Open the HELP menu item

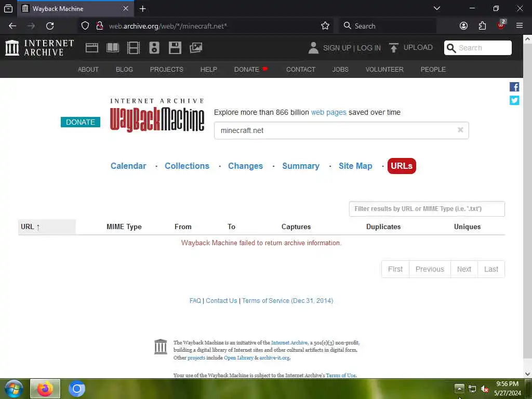coord(208,69)
